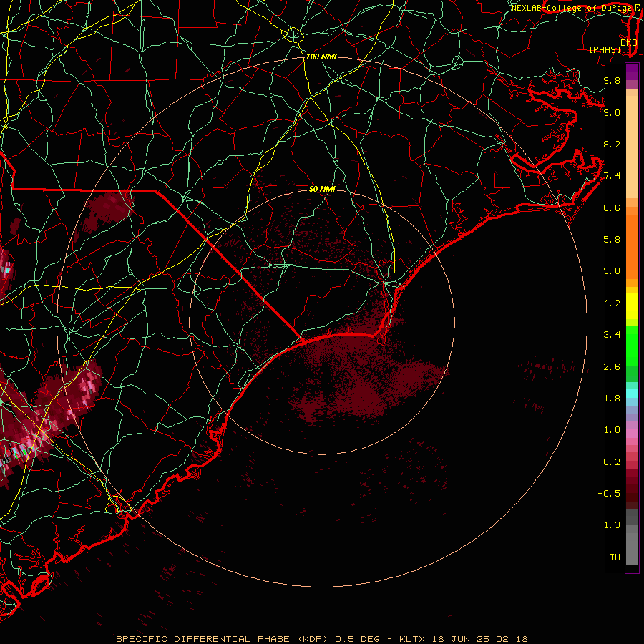The image size is (644, 644).
Task: Click the 2.6 scale value
Action: click(612, 367)
